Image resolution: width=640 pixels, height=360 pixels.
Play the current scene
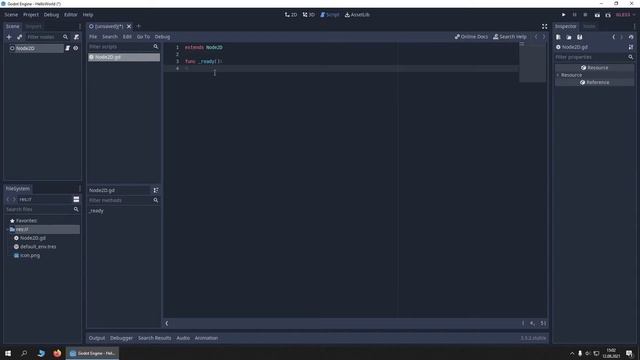click(597, 15)
